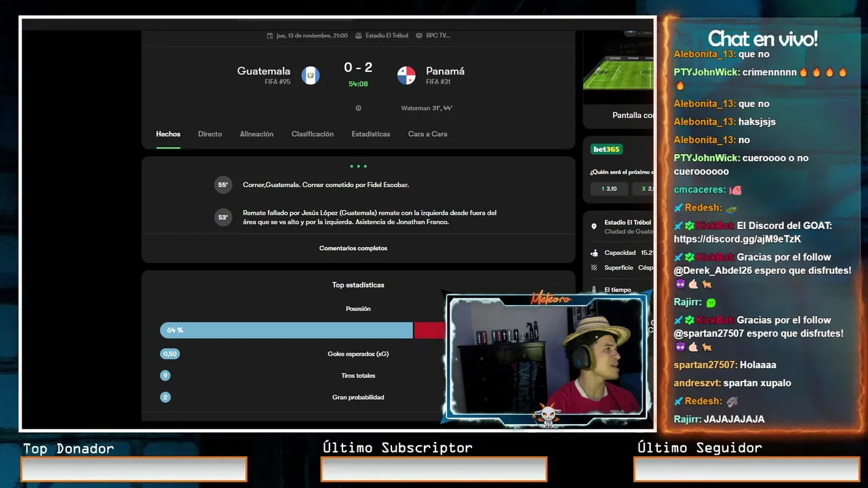868x488 pixels.
Task: Click the cmcaceres username in chat
Action: point(700,190)
